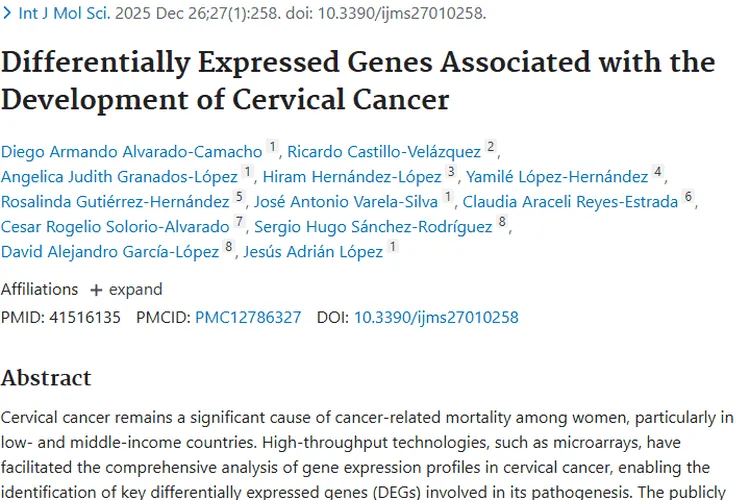The height and width of the screenshot is (500, 750).
Task: Open author Angelica Judith Granados-López
Action: point(121,177)
